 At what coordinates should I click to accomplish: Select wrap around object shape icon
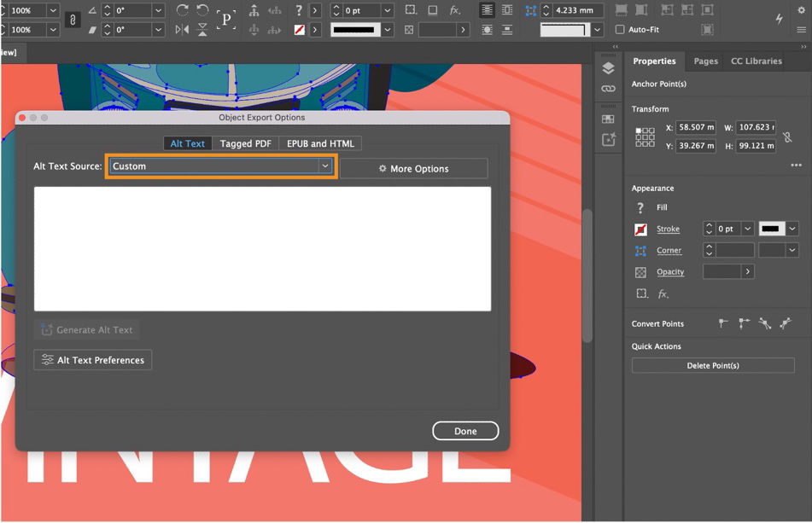(487, 30)
